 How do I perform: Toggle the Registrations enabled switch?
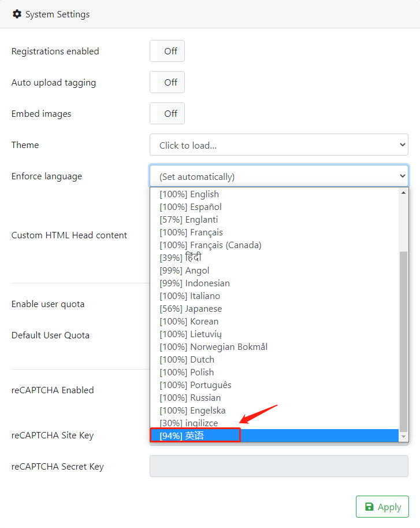coord(167,51)
